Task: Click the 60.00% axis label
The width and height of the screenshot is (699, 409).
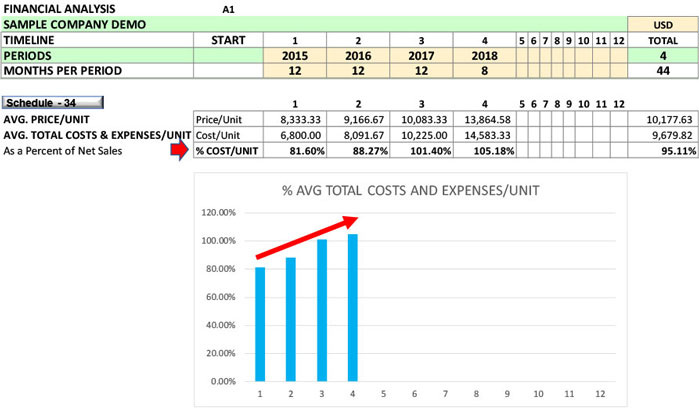Action: tap(220, 297)
